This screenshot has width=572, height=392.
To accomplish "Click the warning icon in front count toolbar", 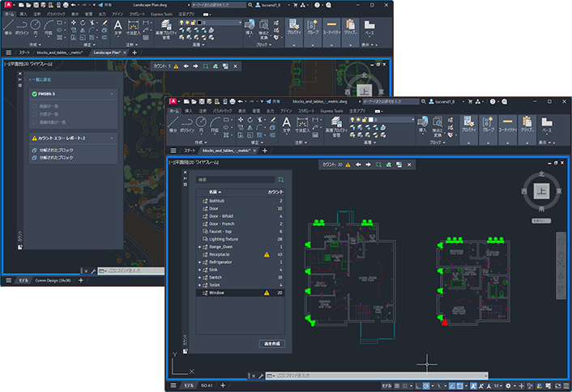I will pyautogui.click(x=348, y=164).
